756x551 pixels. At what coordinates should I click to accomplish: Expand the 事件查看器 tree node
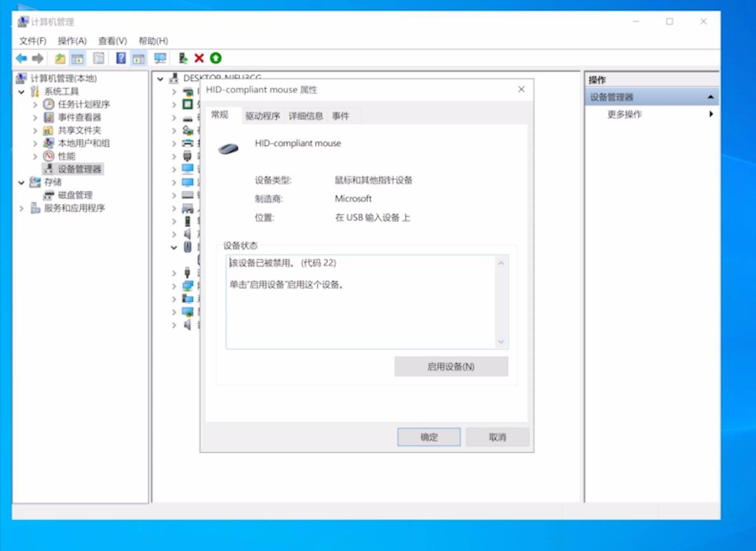tap(35, 117)
